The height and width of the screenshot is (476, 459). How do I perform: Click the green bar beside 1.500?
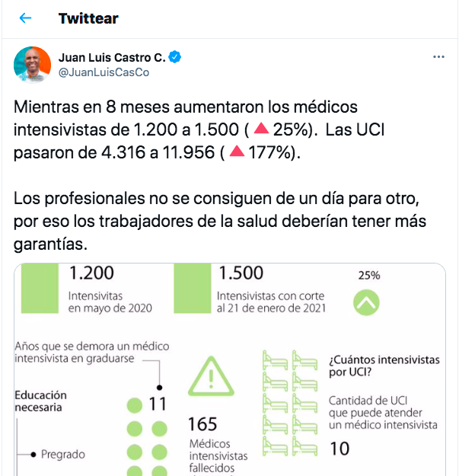tap(193, 288)
